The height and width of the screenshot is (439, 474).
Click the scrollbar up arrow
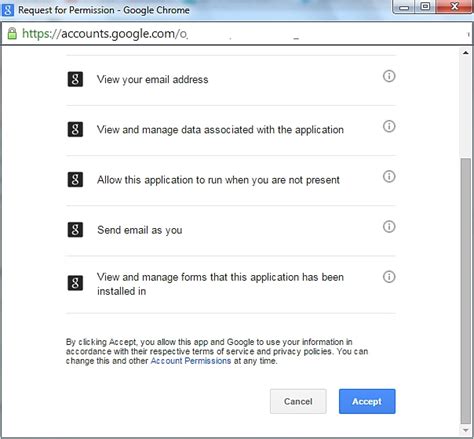[x=465, y=53]
